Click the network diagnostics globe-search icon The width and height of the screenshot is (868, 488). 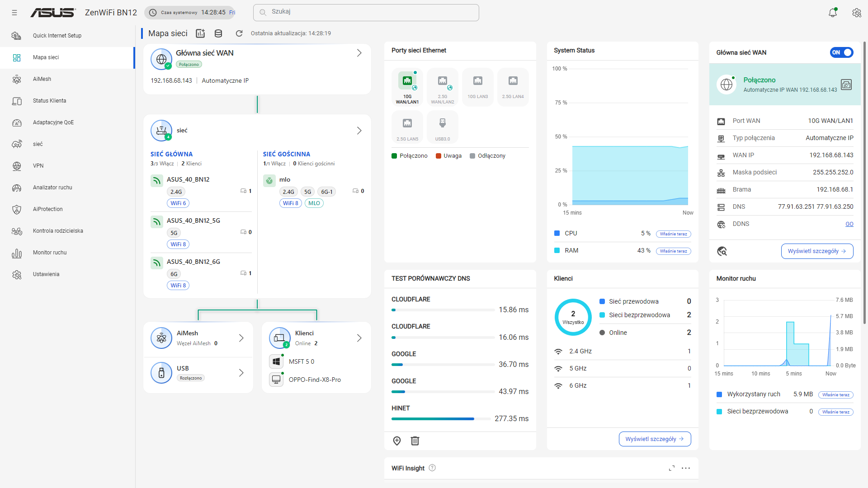tap(722, 251)
